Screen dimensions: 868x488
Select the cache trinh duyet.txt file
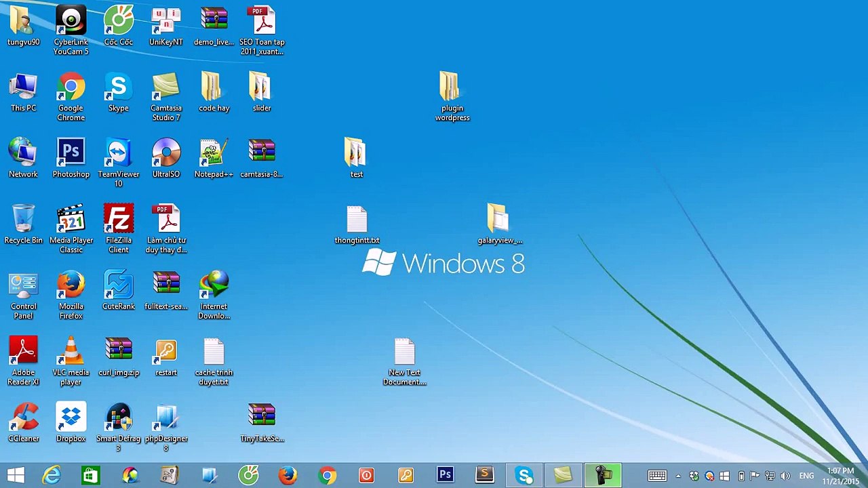[214, 361]
